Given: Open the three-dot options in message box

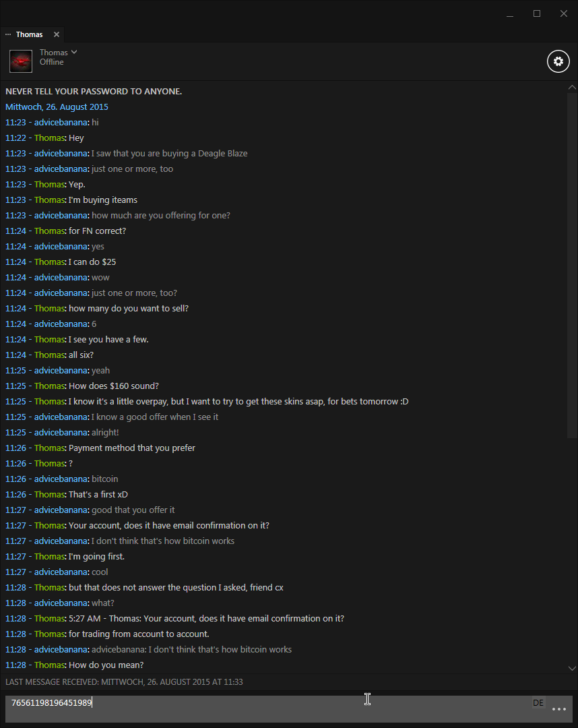Looking at the screenshot, I should (559, 709).
